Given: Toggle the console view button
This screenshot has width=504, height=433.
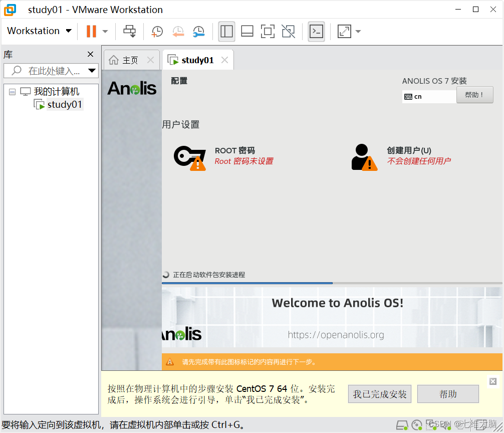Looking at the screenshot, I should pos(316,32).
